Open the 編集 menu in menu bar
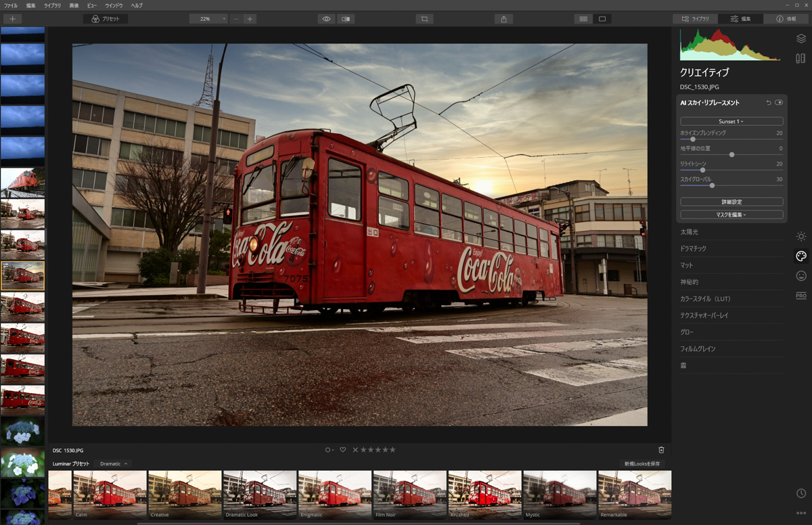 [x=31, y=5]
